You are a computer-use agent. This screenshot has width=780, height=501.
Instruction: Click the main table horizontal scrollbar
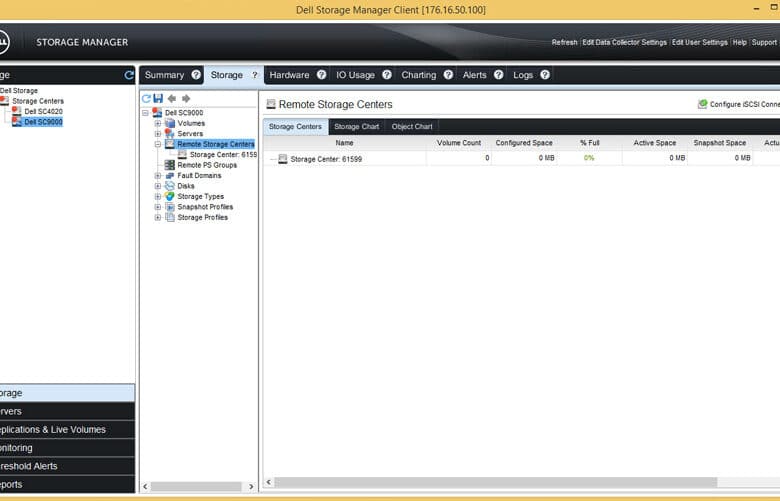coord(495,482)
